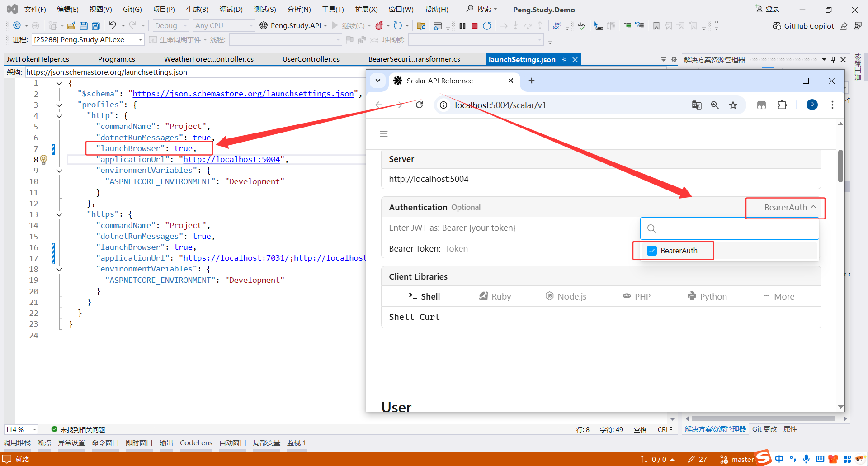Switch to the Program.cs tab
Image resolution: width=868 pixels, height=466 pixels.
click(x=117, y=59)
